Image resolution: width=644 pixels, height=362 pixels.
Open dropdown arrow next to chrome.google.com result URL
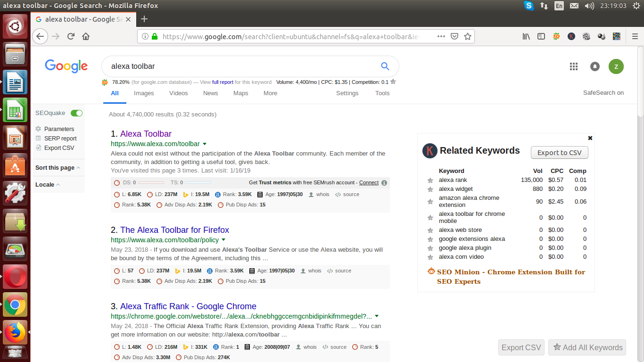377,317
